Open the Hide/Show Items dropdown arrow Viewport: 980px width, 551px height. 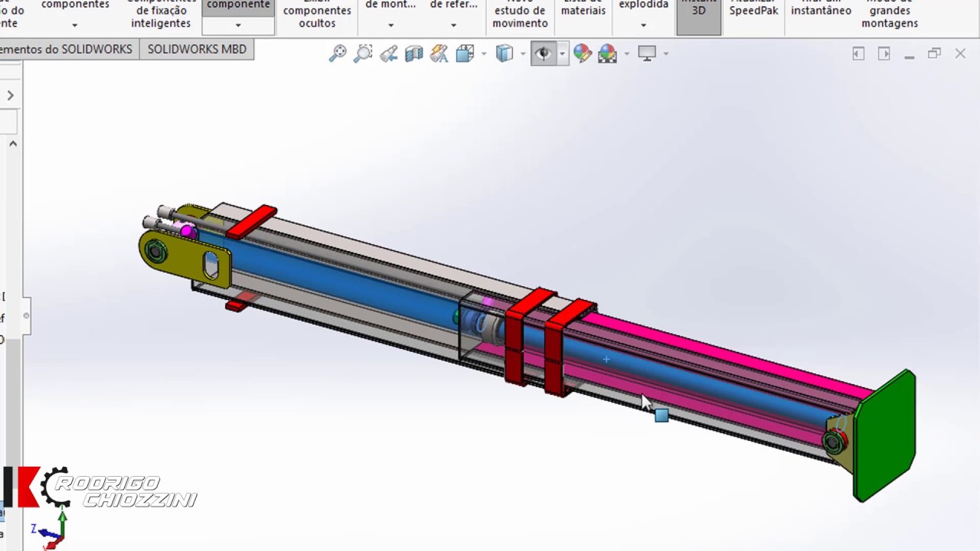pyautogui.click(x=562, y=54)
